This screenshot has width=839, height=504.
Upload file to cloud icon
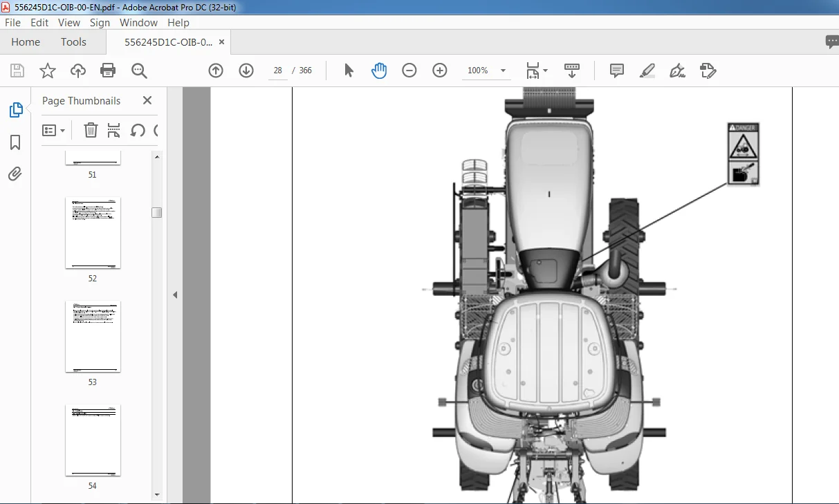(x=78, y=71)
